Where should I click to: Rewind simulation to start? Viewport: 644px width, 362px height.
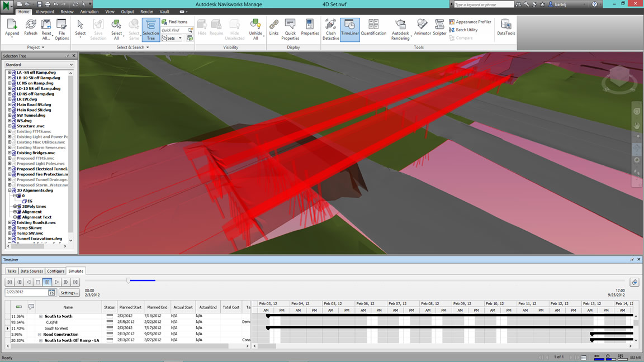tap(10, 282)
